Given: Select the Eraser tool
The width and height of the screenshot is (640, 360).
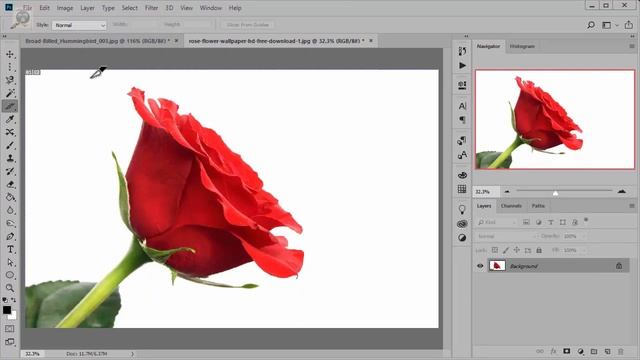Looking at the screenshot, I should pyautogui.click(x=10, y=184).
